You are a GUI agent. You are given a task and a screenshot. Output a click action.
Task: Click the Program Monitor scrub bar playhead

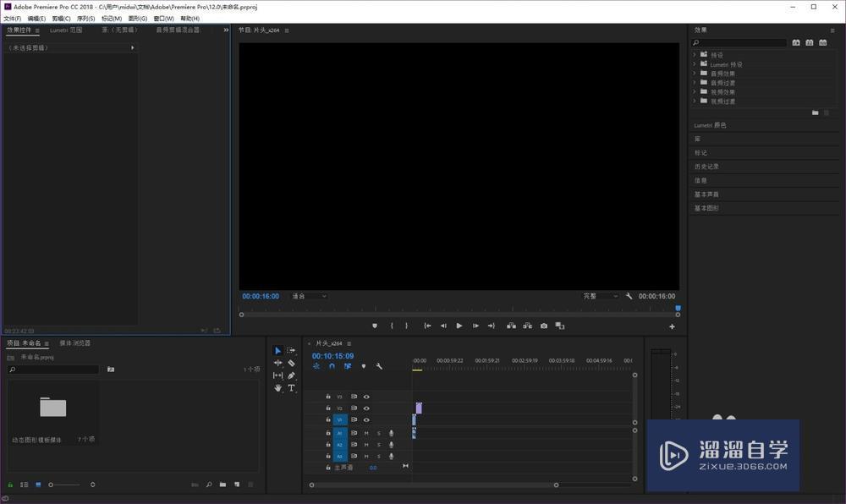coord(678,309)
